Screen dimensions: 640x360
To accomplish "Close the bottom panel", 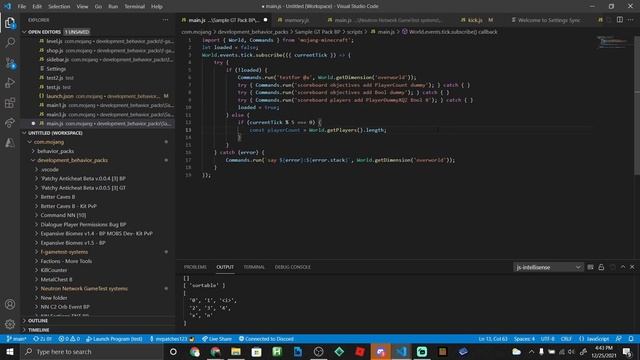I will point(632,267).
